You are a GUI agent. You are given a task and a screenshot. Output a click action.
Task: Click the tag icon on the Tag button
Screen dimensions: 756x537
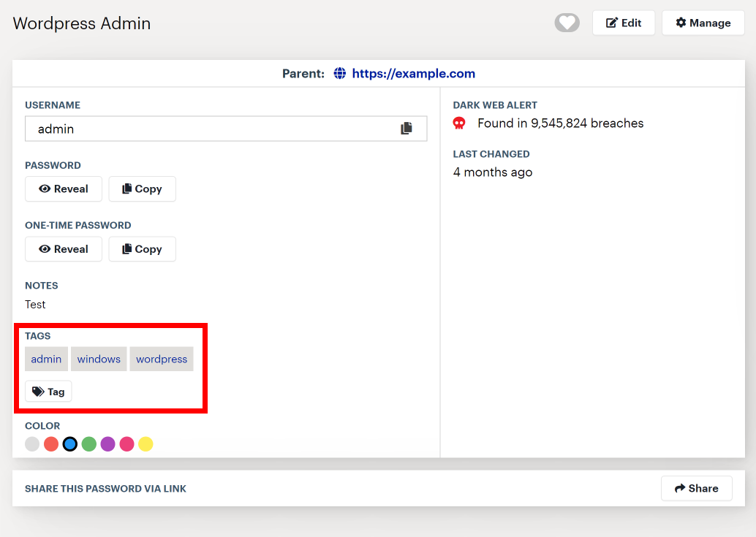click(x=37, y=391)
